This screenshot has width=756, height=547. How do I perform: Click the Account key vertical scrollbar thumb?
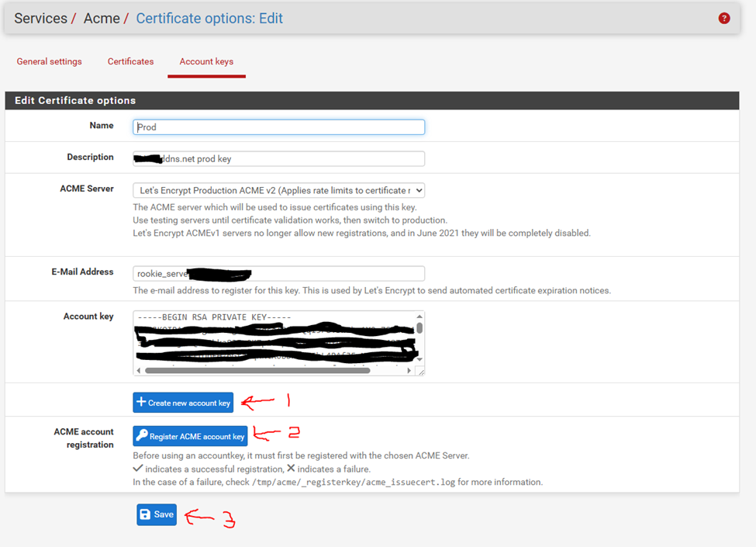coord(419,328)
